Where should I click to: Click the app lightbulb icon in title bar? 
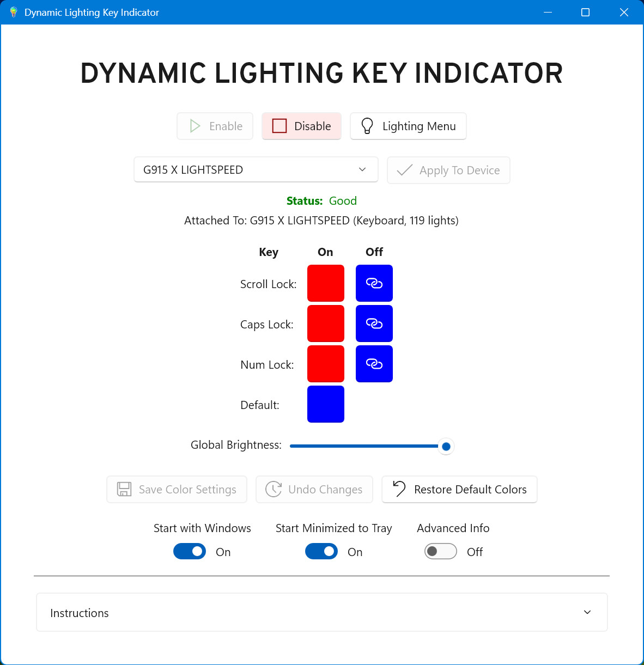(x=14, y=12)
